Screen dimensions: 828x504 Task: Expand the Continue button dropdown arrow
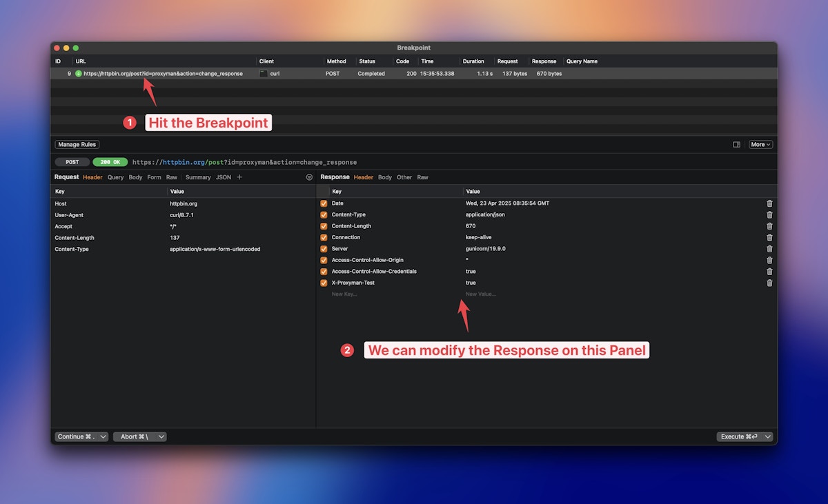(102, 436)
